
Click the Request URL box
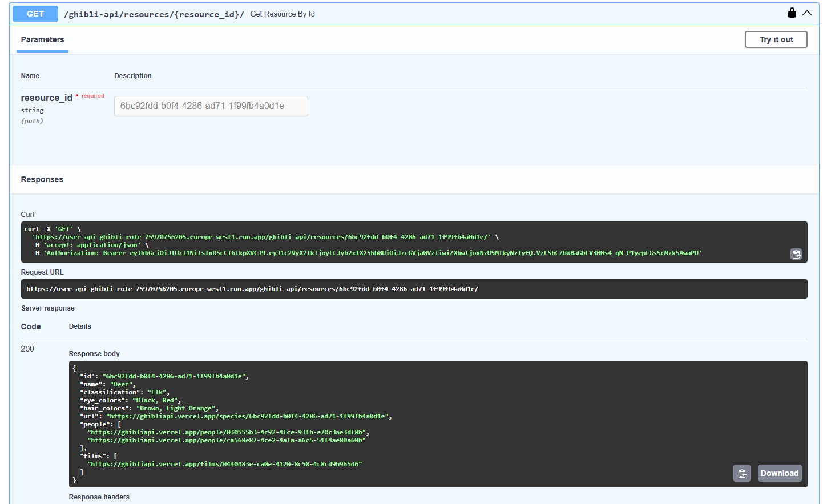pyautogui.click(x=414, y=289)
